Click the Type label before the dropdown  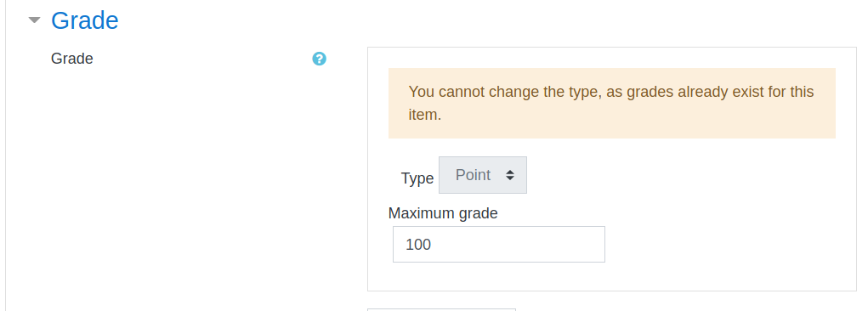(417, 178)
